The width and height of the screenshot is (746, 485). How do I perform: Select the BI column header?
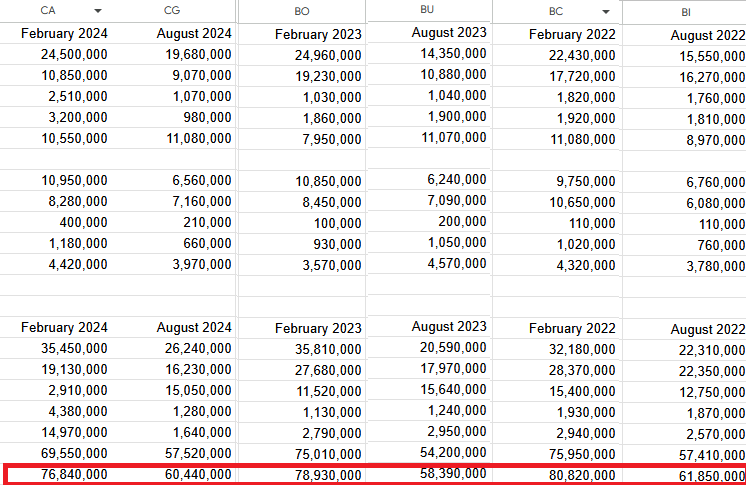pos(686,12)
